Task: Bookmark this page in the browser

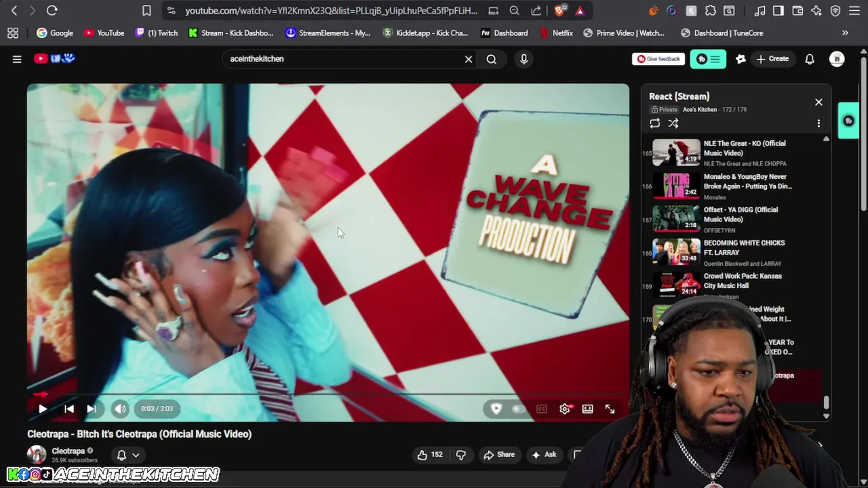Action: (146, 10)
